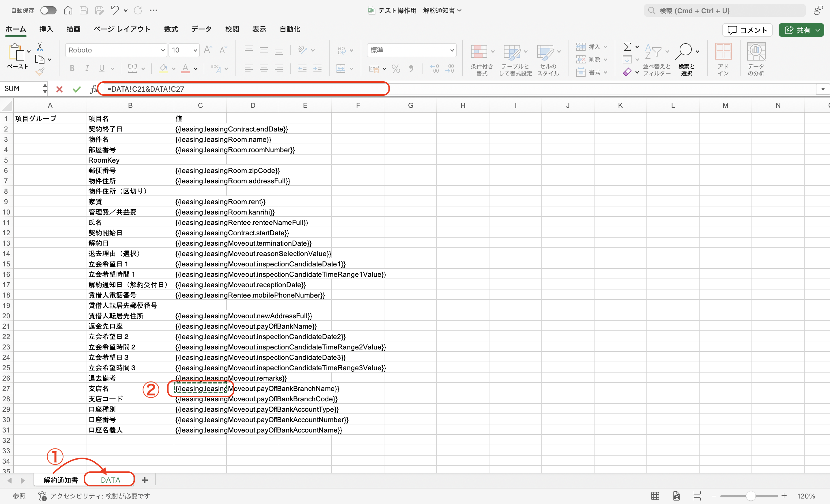Click the Format Painter brush icon

click(x=40, y=71)
